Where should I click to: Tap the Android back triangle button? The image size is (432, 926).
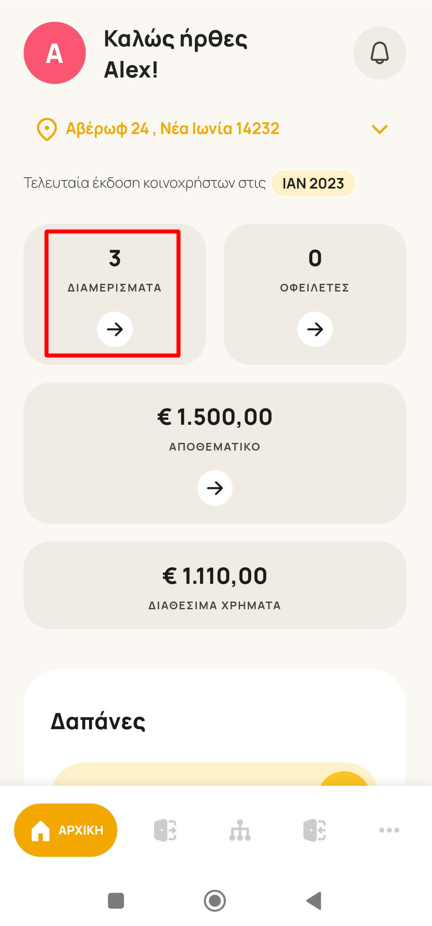coord(313,901)
